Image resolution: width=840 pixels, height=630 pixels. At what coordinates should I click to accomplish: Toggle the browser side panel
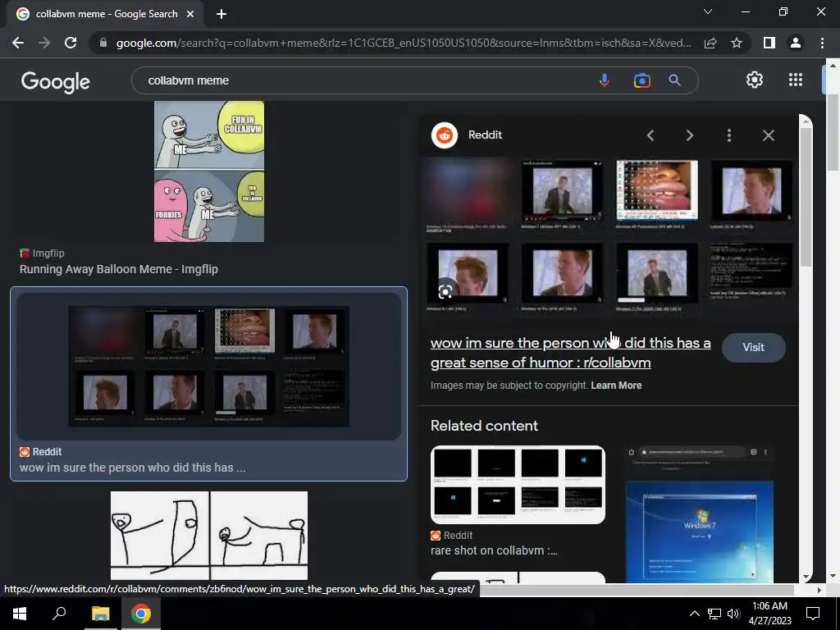tap(769, 43)
